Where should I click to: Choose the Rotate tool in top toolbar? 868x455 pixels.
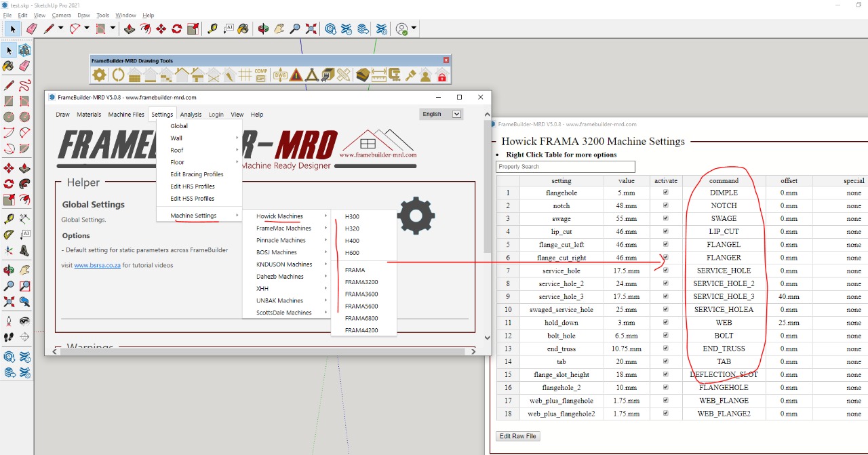point(177,28)
